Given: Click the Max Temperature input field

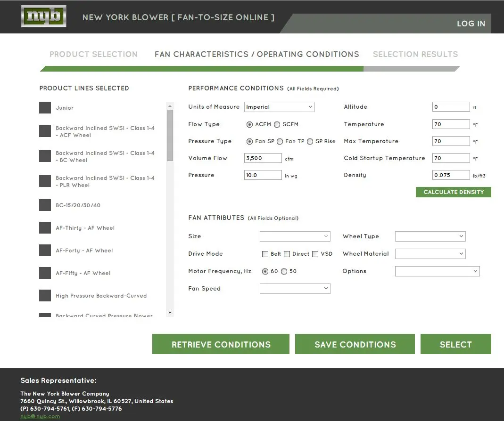Looking at the screenshot, I should click(x=451, y=141).
